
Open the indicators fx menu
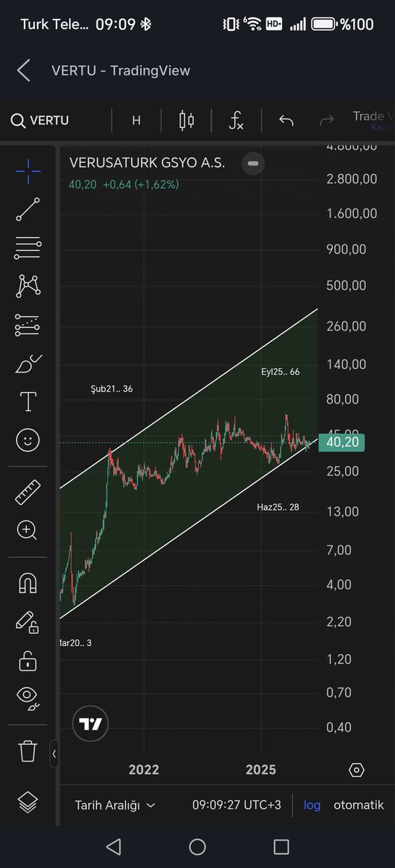pos(236,120)
